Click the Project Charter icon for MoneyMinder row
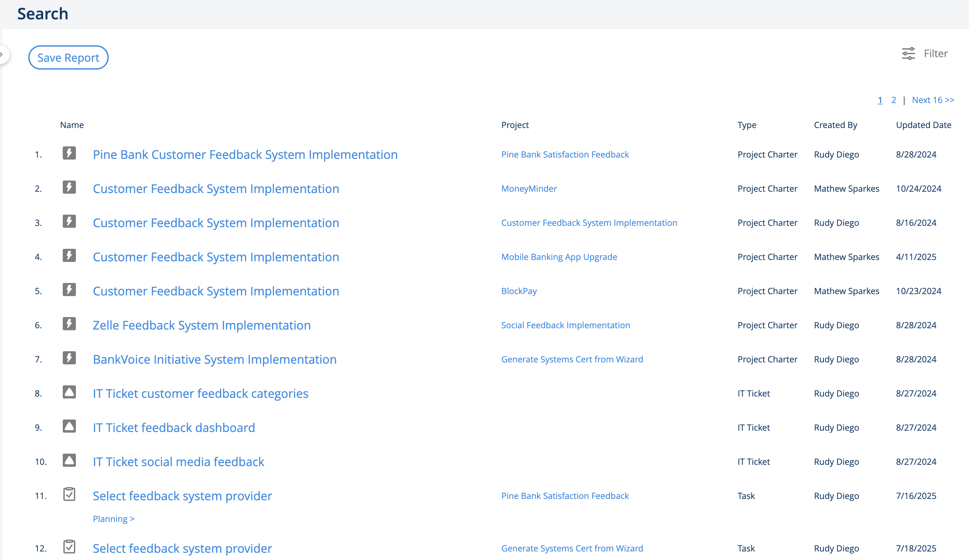This screenshot has height=560, width=969. (x=69, y=187)
